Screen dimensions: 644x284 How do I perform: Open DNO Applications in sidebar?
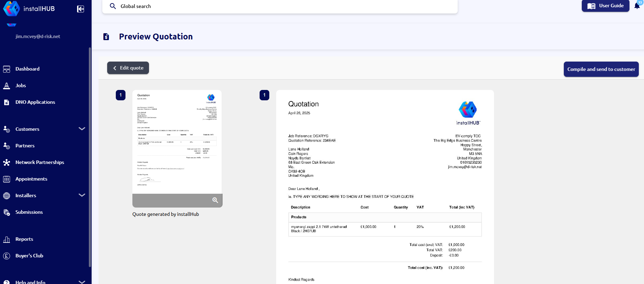[x=35, y=102]
